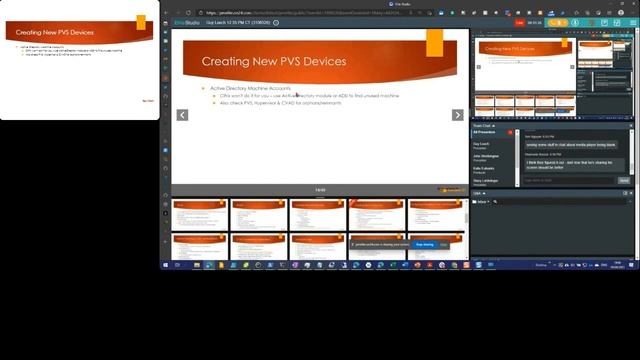Collapse the Q&A panel header arrow
640x360 pixels.
point(484,193)
